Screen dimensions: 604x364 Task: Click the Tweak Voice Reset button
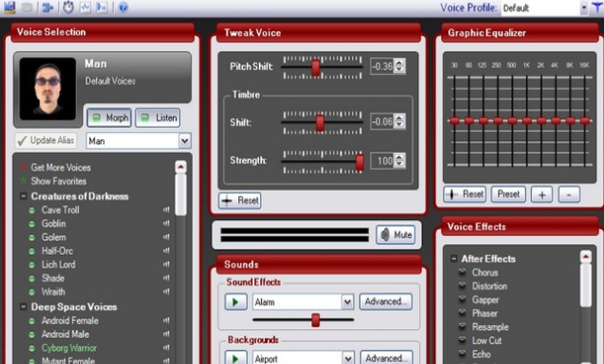point(240,201)
